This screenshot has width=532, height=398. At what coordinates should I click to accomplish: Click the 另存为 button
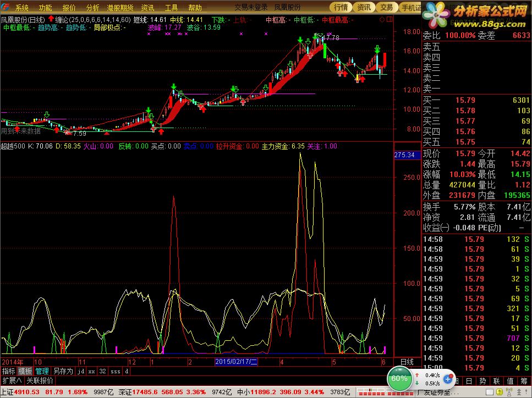(x=63, y=371)
